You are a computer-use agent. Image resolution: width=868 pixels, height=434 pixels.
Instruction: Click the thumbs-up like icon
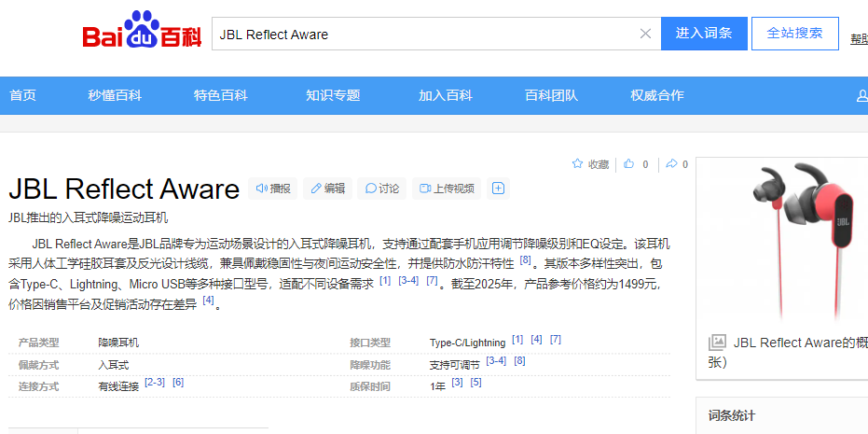coord(628,163)
